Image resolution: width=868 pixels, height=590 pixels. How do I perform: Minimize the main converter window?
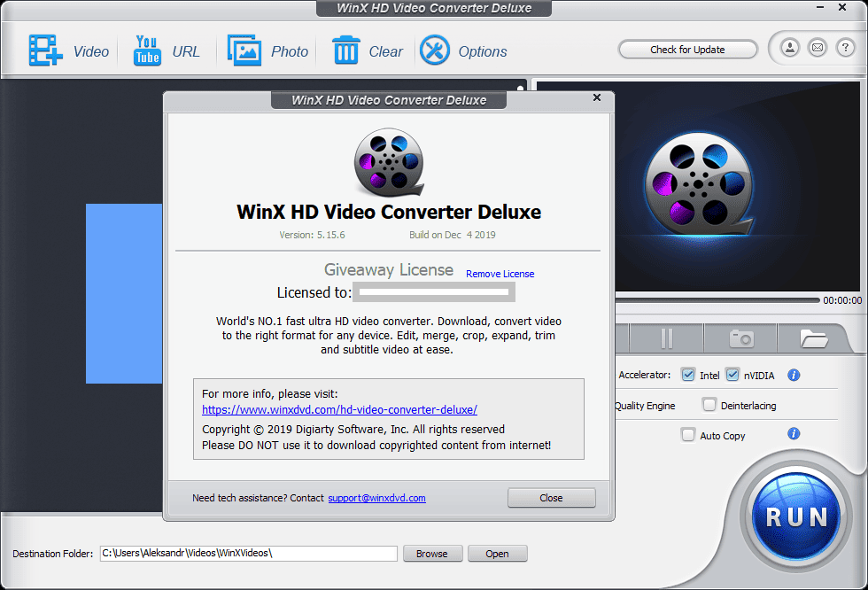tap(820, 7)
